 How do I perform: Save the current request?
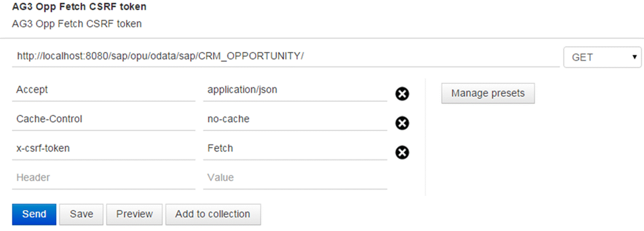coord(81,214)
